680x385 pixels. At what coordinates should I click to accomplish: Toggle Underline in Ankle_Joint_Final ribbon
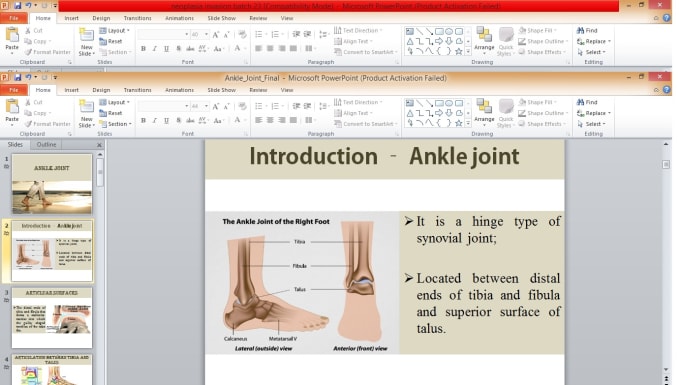click(167, 121)
